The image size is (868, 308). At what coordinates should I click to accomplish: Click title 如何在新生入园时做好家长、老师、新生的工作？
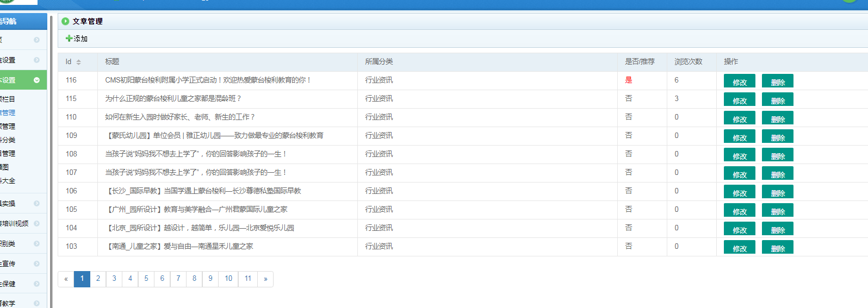[180, 117]
